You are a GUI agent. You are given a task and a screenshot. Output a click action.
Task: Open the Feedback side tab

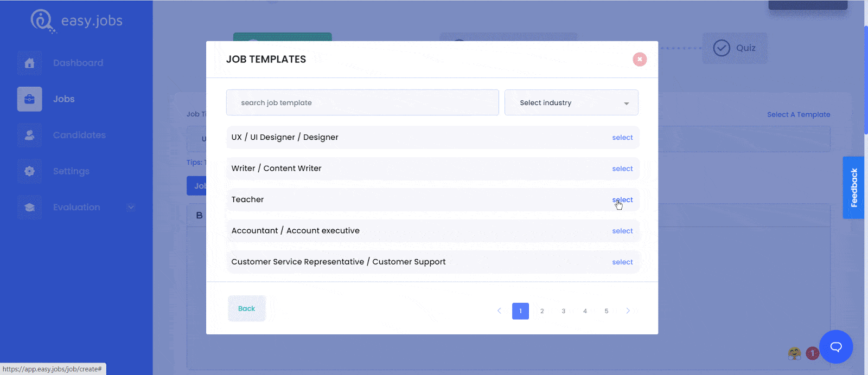853,187
